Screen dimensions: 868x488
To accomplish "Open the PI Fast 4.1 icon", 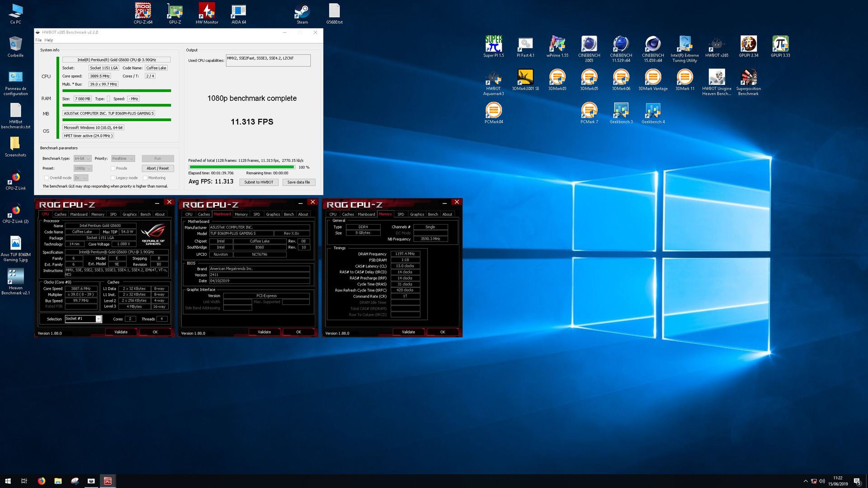I will click(x=525, y=47).
